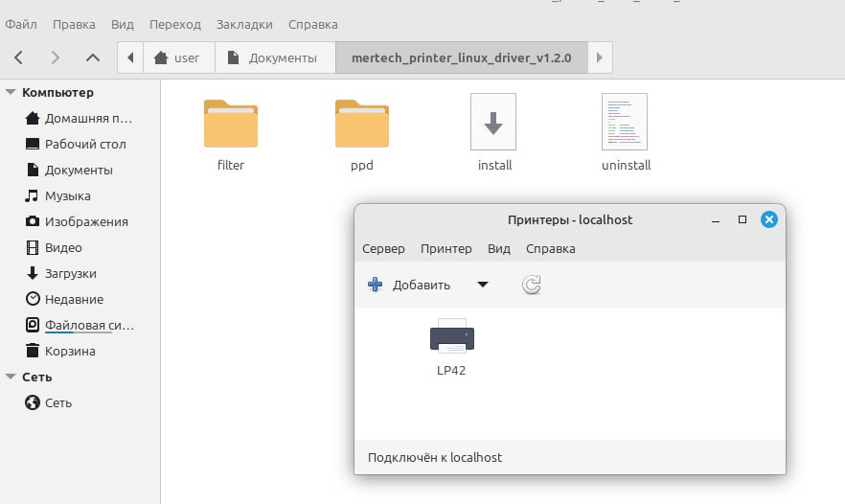Collapse the Сеть sidebar section

coord(11,378)
